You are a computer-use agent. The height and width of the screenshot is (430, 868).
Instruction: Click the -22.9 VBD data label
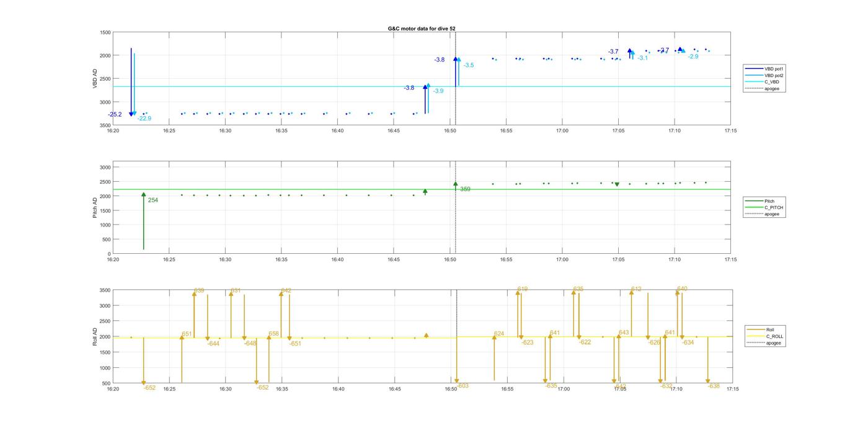click(x=144, y=119)
